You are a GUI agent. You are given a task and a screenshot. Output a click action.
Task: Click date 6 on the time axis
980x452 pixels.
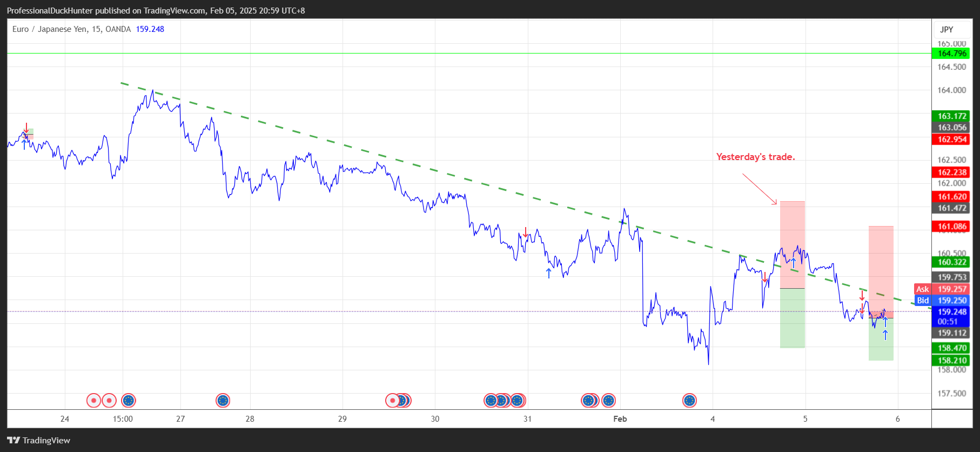898,419
